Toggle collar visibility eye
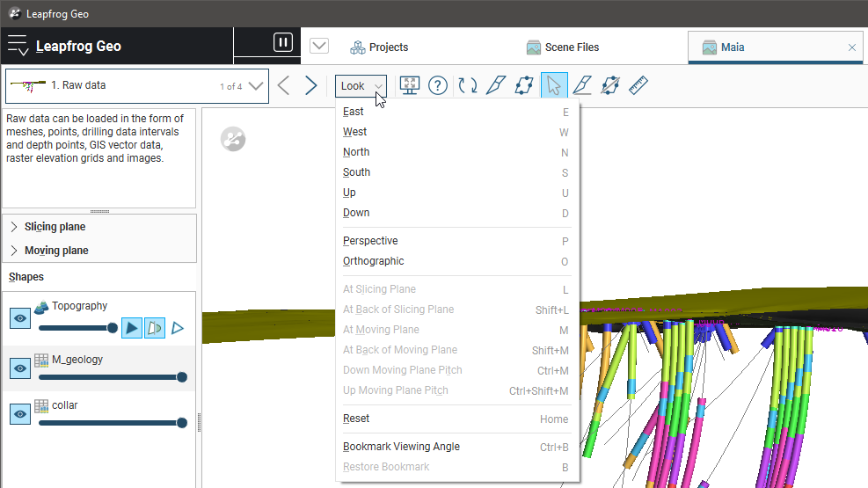This screenshot has width=868, height=488. [20, 414]
